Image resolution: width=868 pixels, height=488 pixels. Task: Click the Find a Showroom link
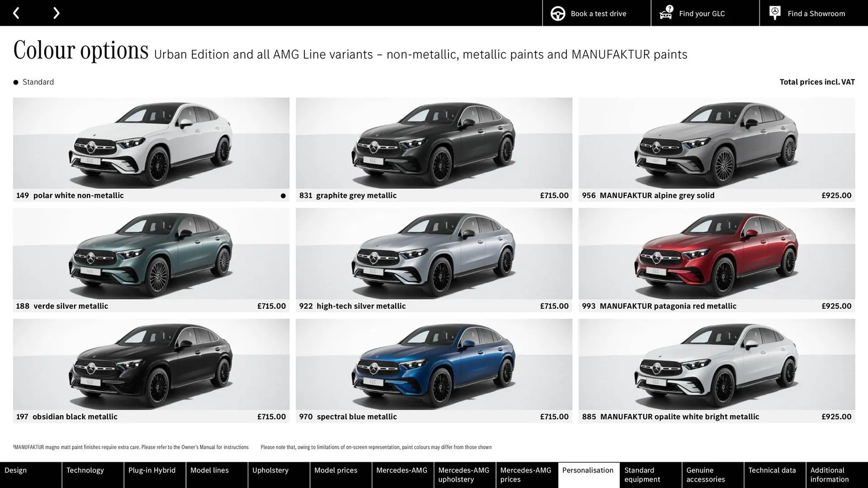(x=816, y=13)
